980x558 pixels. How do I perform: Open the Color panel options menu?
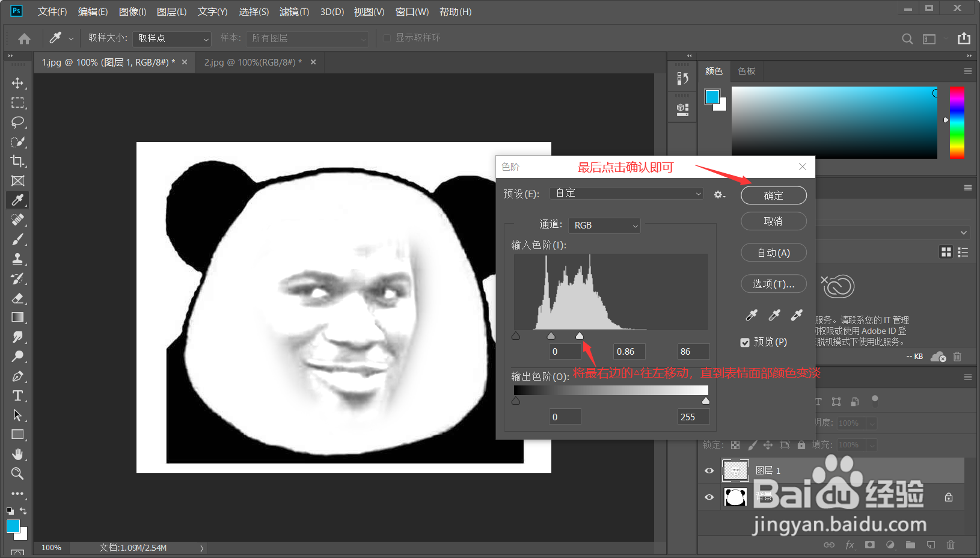pyautogui.click(x=967, y=71)
